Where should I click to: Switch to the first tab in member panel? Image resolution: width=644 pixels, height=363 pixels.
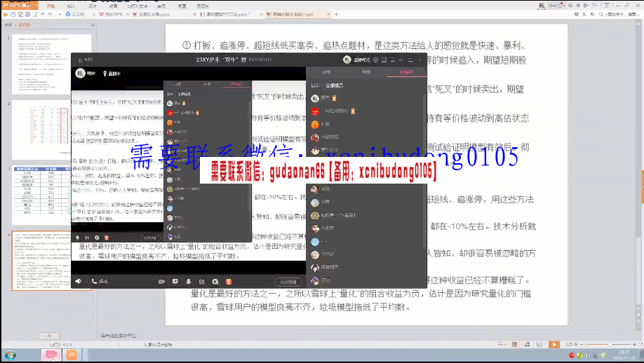tap(326, 71)
